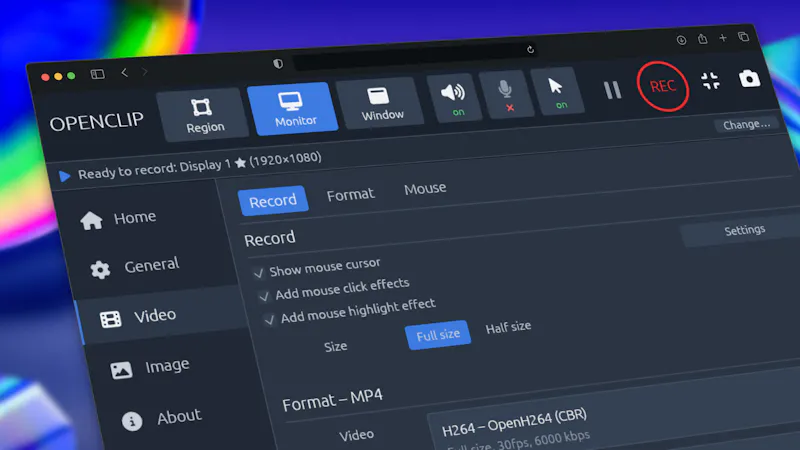Toggle Show mouse cursor checkbox

pos(258,273)
